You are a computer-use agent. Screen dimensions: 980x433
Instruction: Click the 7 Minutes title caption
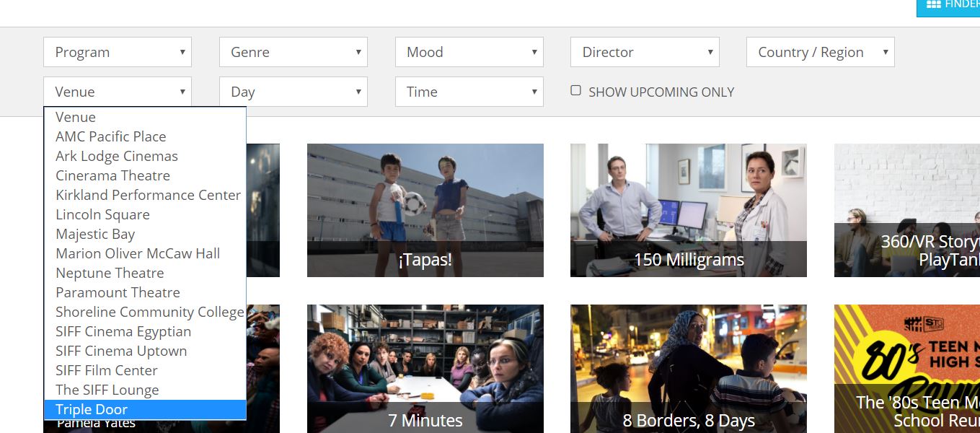coord(425,420)
